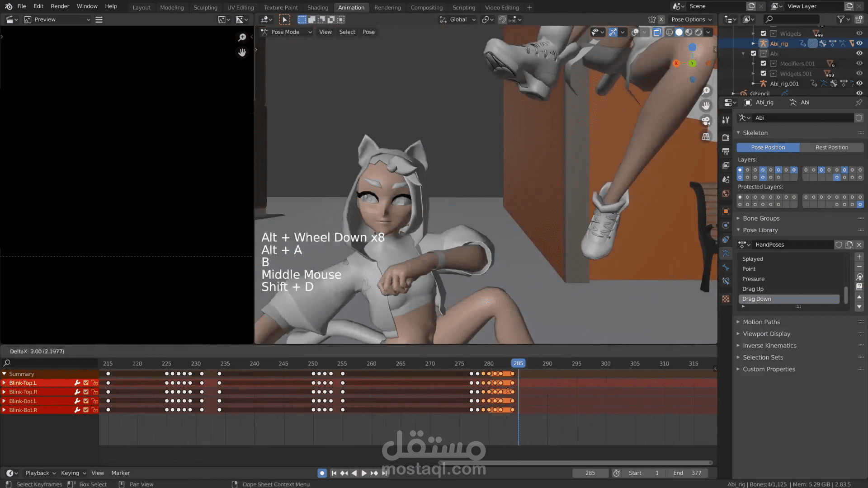Click the camera view icon in viewport
868x488 pixels.
coord(706,121)
